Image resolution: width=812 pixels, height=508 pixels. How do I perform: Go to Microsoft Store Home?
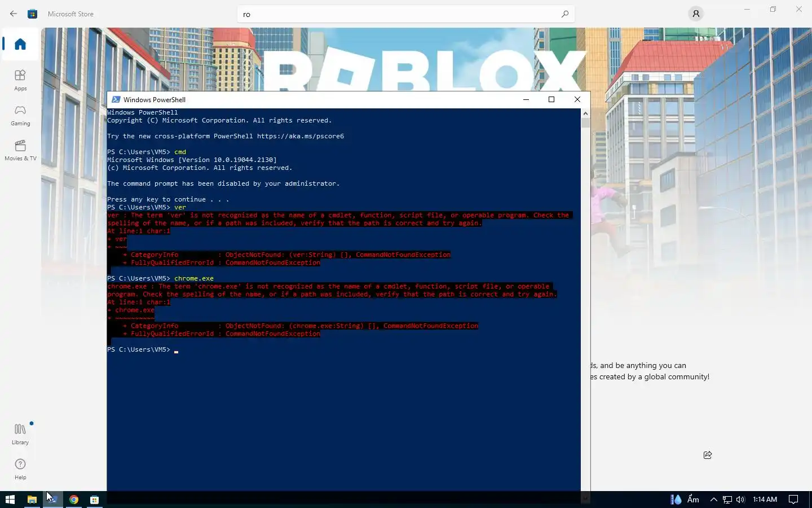click(x=20, y=44)
